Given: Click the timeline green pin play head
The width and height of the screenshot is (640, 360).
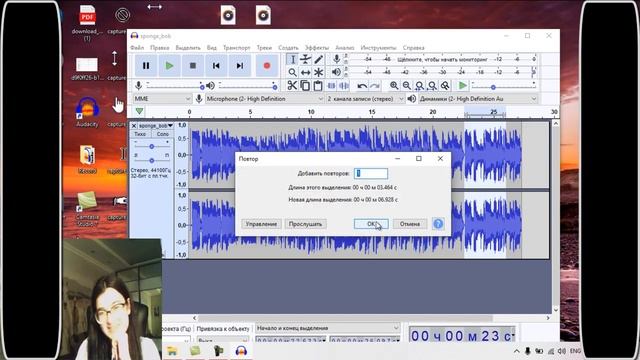Looking at the screenshot, I should [x=139, y=111].
